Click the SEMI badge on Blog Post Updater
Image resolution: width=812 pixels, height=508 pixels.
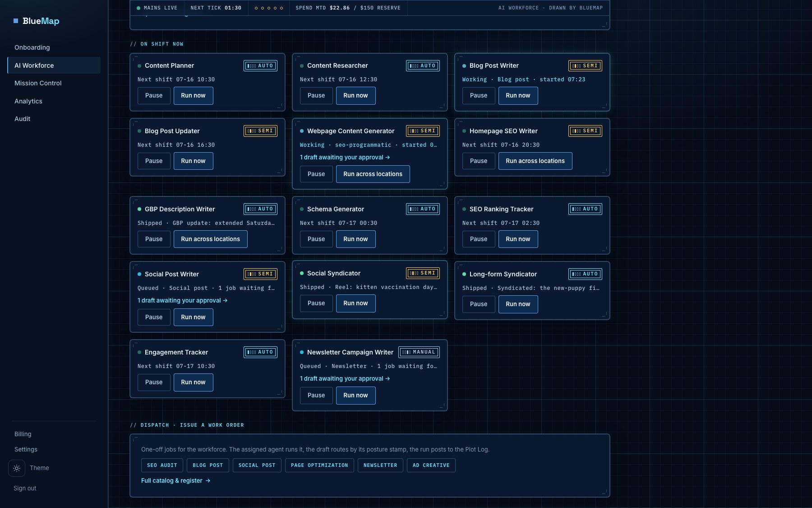point(261,131)
